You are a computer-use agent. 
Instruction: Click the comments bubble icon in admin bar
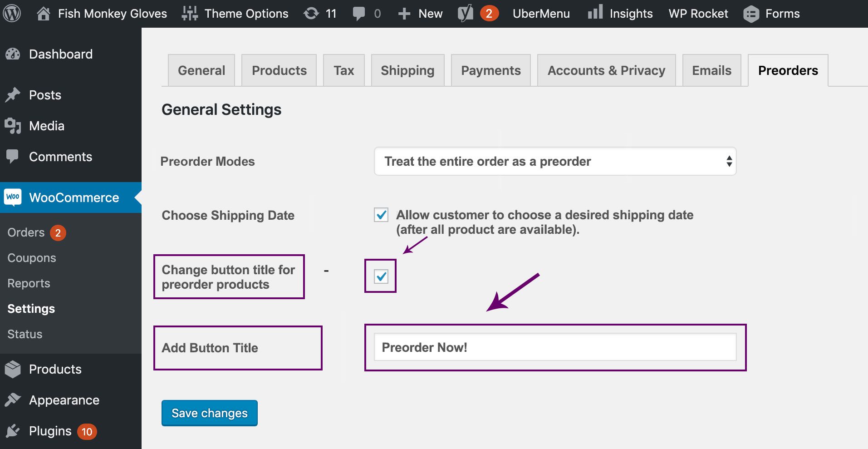[360, 13]
